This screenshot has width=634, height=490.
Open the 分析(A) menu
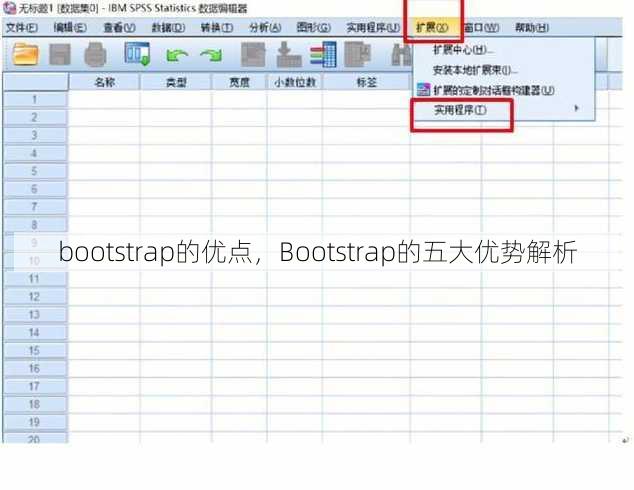(265, 27)
